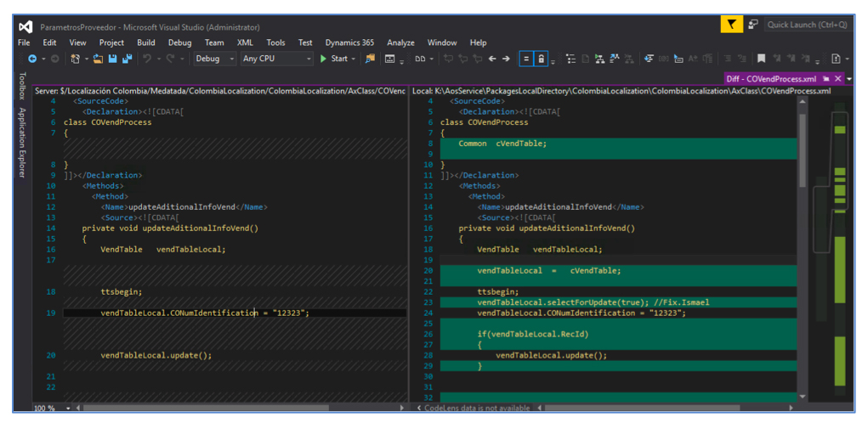The height and width of the screenshot is (429, 868).
Task: Open Find in Files via the folder-magnifier icon
Action: click(x=371, y=59)
